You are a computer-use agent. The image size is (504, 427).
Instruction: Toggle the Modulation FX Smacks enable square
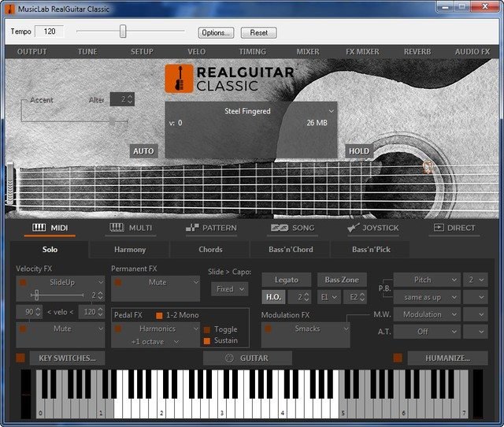click(268, 329)
